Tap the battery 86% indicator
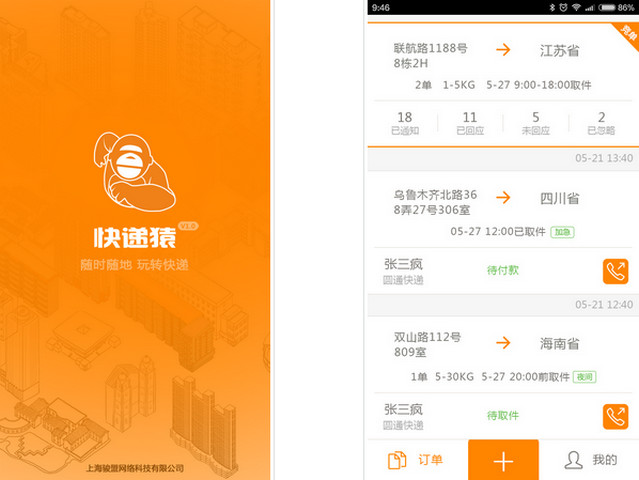Image resolution: width=639 pixels, height=480 pixels. [x=616, y=7]
